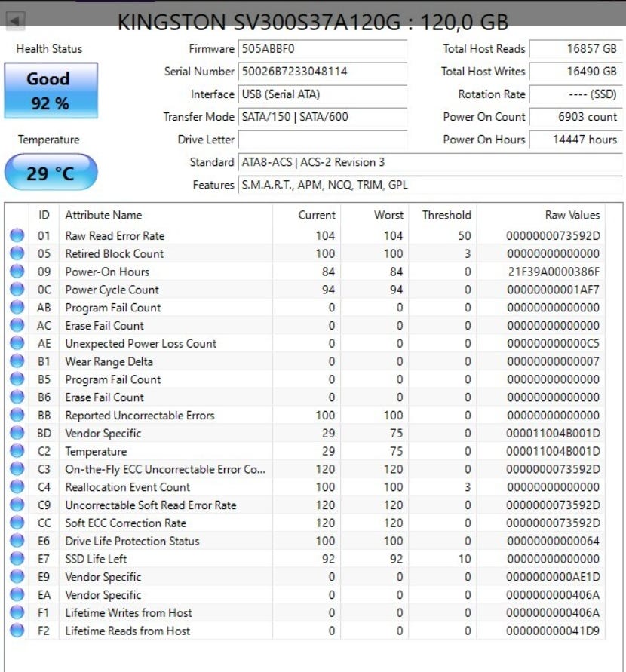Click the Standard field ATA8-ACS

pos(430,162)
